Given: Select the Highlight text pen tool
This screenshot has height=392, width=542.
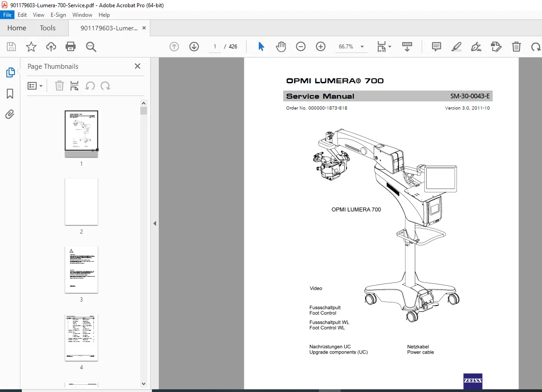Looking at the screenshot, I should (x=456, y=46).
